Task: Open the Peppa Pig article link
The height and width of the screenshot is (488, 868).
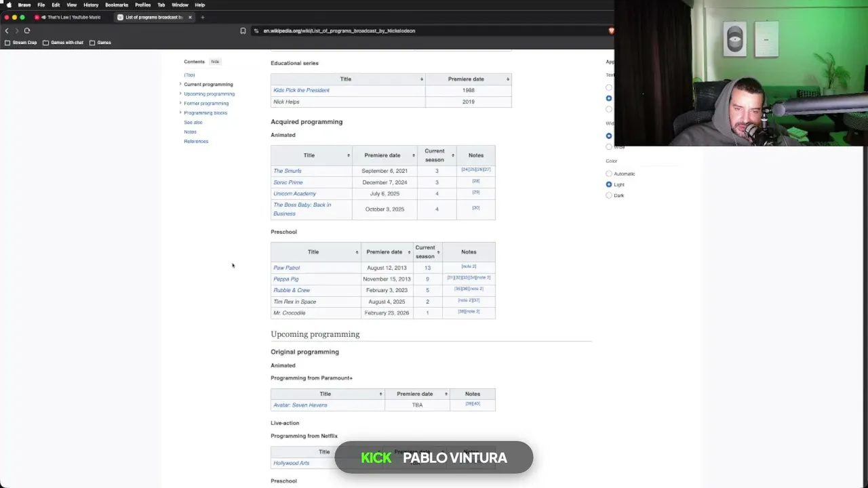Action: 285,279
